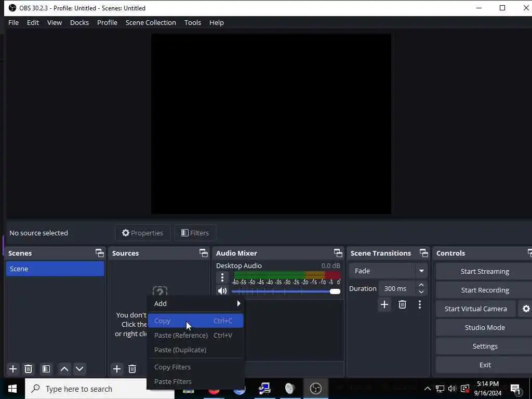Add a source with plus icon

point(117,369)
